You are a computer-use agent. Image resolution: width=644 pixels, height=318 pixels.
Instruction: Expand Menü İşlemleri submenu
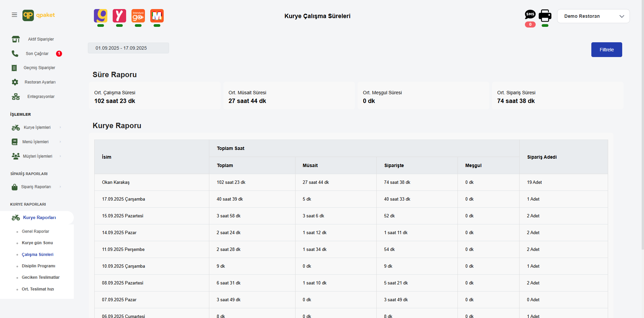36,142
